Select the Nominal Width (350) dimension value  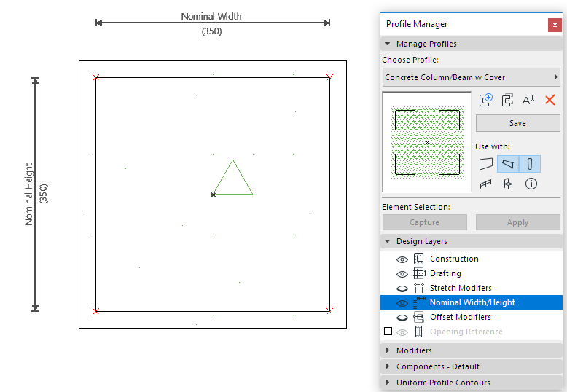211,31
